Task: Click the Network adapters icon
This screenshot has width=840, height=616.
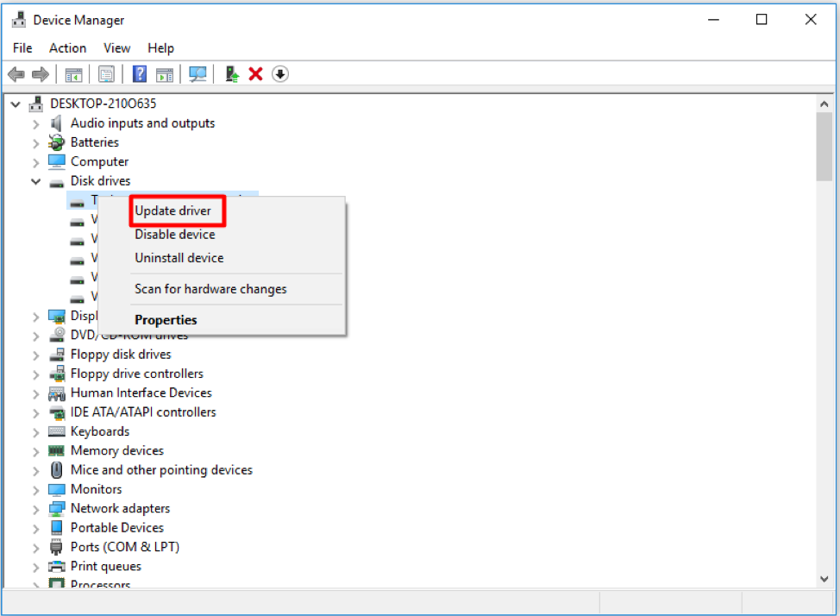Action: 56,509
